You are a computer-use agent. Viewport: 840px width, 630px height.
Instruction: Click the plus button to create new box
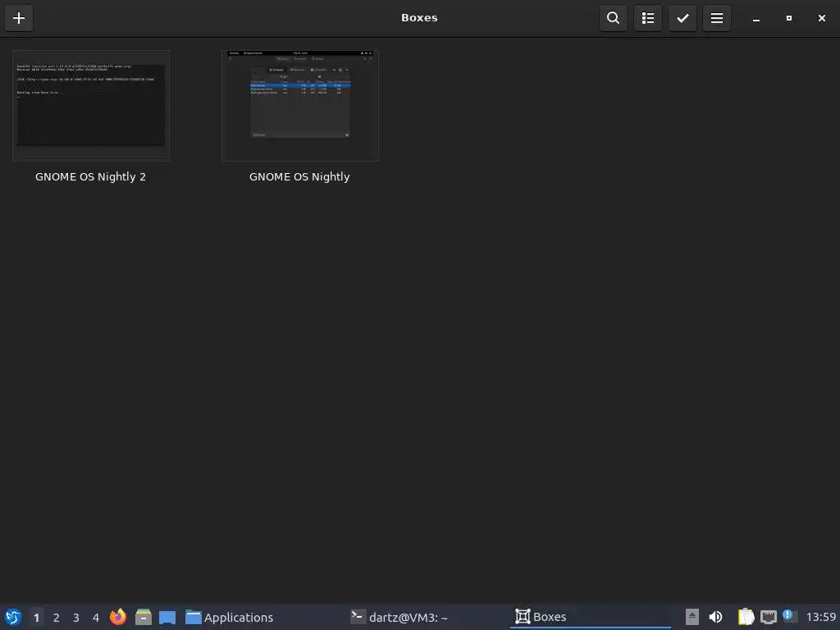point(19,18)
